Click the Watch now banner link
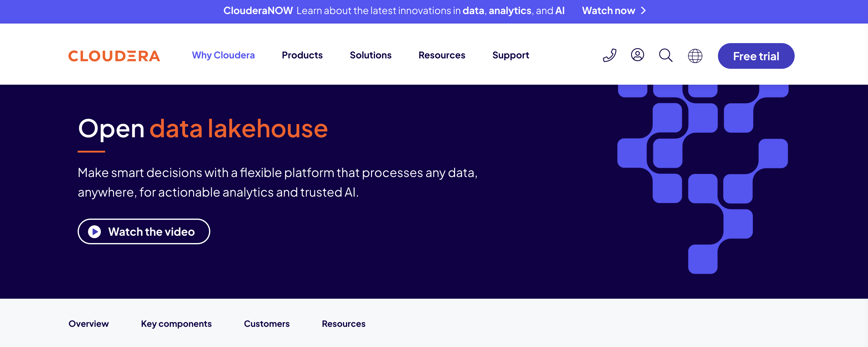868x347 pixels. (608, 11)
